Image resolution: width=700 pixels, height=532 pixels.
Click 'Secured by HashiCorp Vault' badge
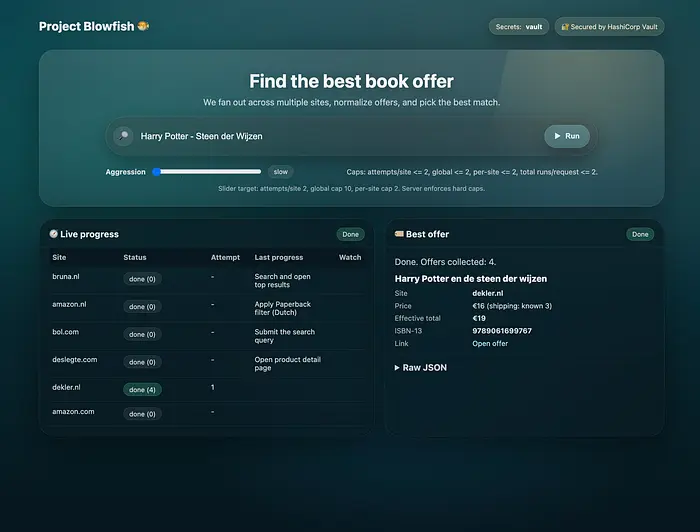[609, 27]
